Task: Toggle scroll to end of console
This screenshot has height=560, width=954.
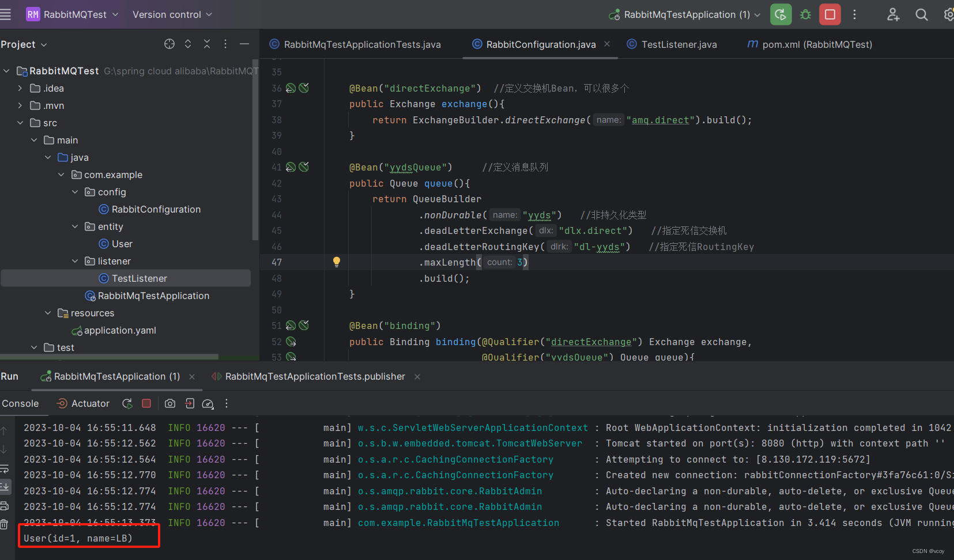Action: coord(4,487)
